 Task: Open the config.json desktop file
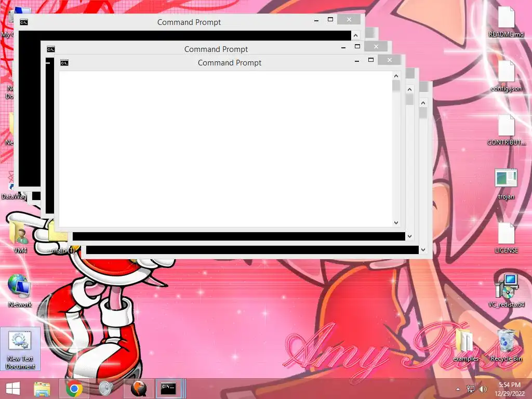pyautogui.click(x=506, y=76)
